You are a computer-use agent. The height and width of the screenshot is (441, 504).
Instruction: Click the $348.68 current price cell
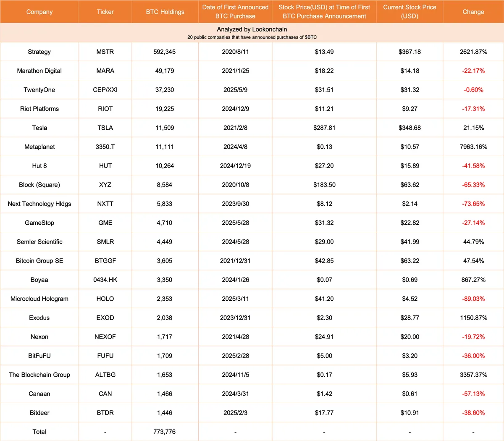(x=409, y=128)
